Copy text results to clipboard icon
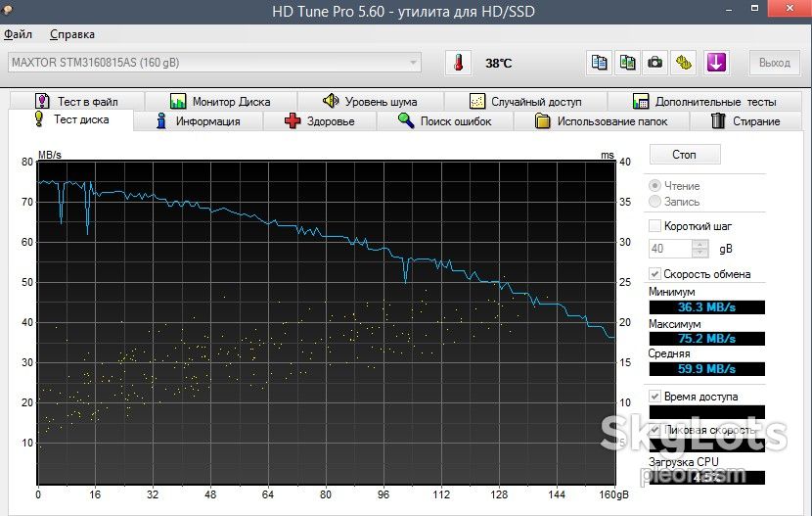812x516 pixels. (599, 63)
